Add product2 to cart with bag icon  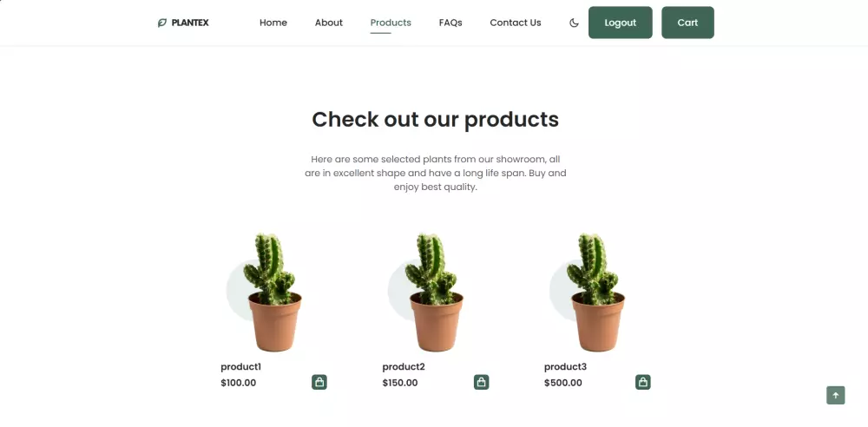coord(481,382)
